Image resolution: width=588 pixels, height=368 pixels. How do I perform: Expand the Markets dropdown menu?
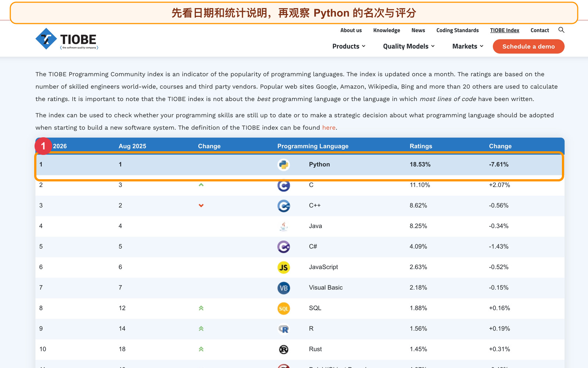tap(468, 46)
